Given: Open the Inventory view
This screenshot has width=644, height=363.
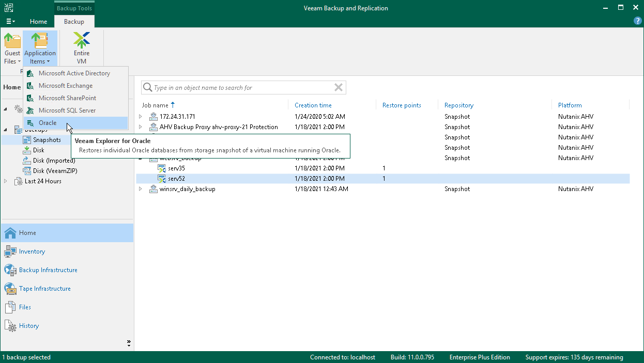Looking at the screenshot, I should [67, 251].
